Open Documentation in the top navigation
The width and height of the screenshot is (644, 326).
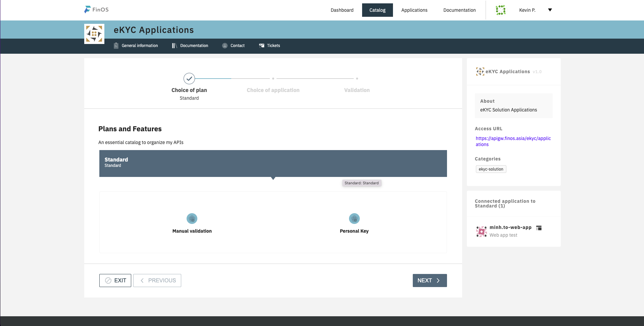pos(459,10)
